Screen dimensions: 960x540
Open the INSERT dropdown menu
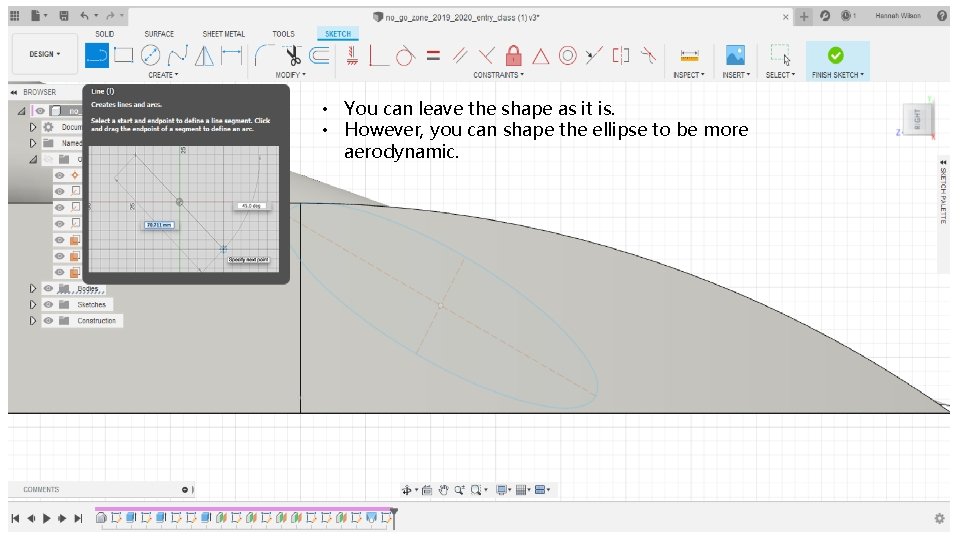pyautogui.click(x=736, y=75)
